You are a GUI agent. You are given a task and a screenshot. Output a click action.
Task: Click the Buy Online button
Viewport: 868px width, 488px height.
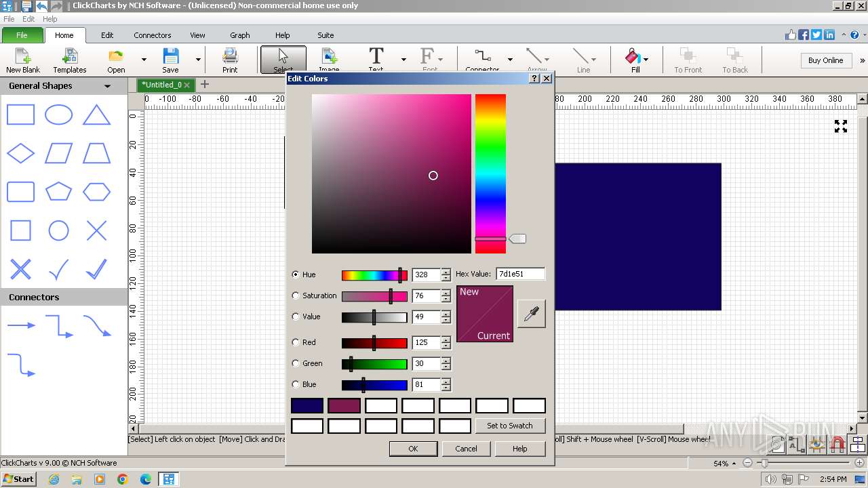[x=825, y=60]
